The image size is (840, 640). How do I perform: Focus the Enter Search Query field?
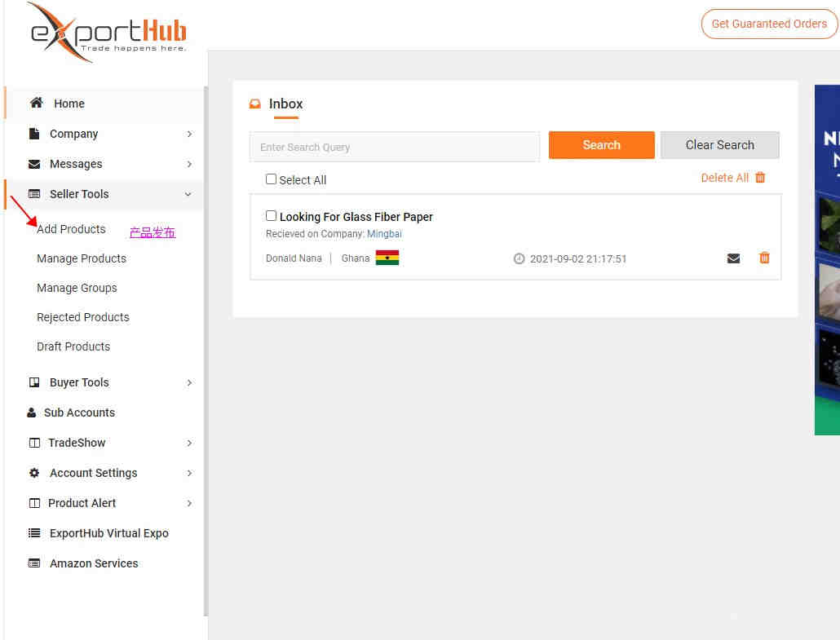coord(394,147)
